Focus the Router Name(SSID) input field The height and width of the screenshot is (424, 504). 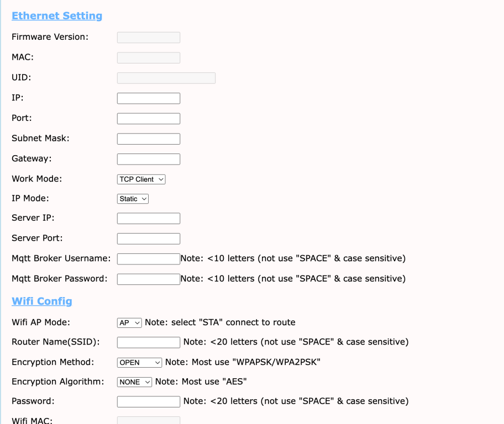coord(148,342)
